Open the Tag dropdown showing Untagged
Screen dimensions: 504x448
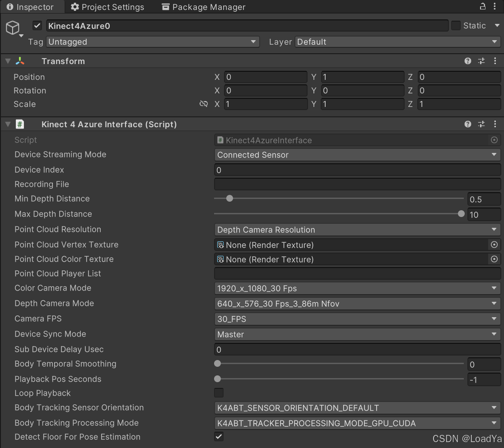pos(153,42)
